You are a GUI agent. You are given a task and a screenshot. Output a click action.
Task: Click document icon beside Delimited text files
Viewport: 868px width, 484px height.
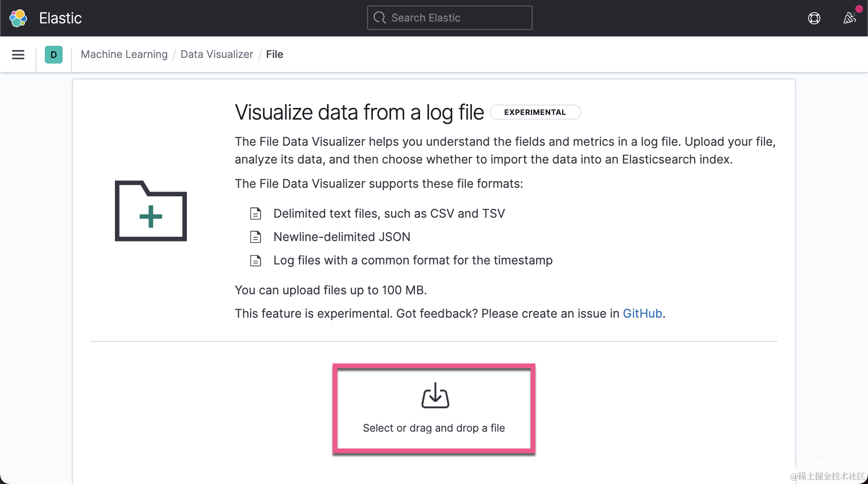(256, 214)
